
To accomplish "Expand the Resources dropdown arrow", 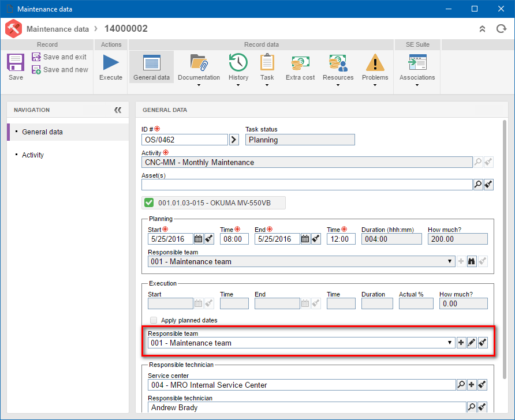I will pos(338,85).
